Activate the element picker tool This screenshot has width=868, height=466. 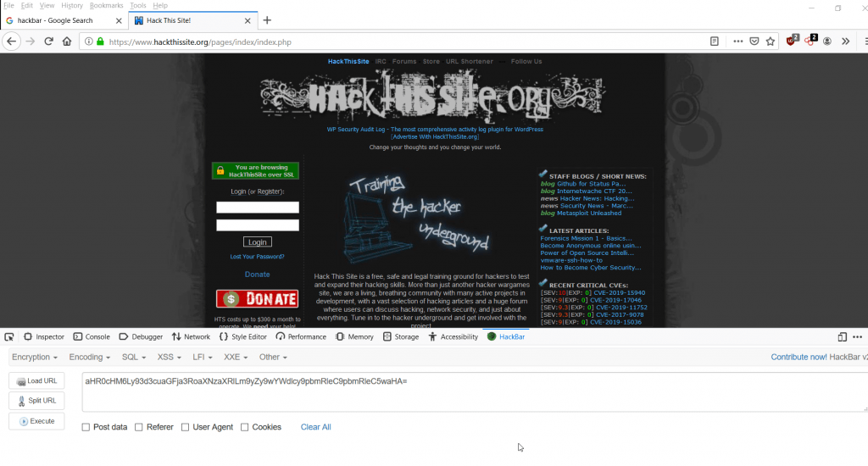pyautogui.click(x=8, y=336)
